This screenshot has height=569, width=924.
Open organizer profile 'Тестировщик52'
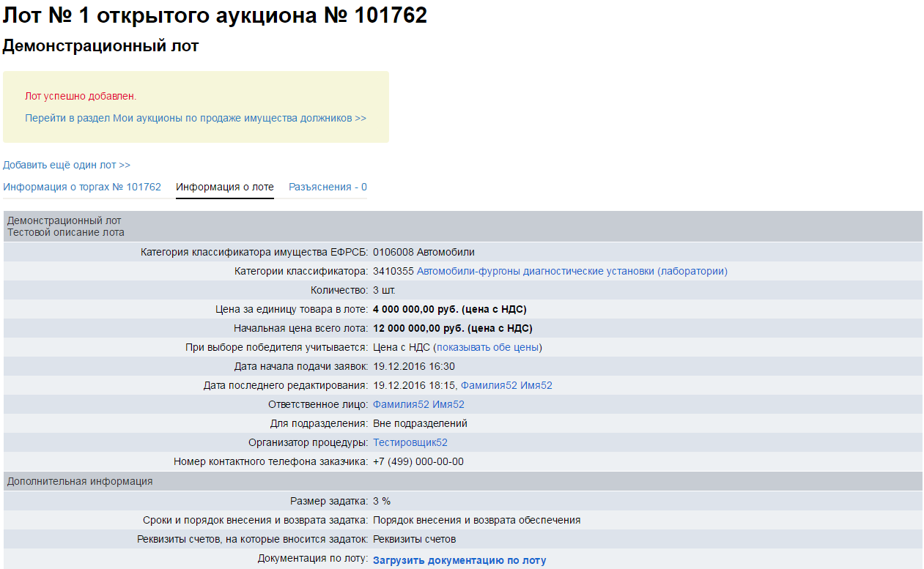410,442
